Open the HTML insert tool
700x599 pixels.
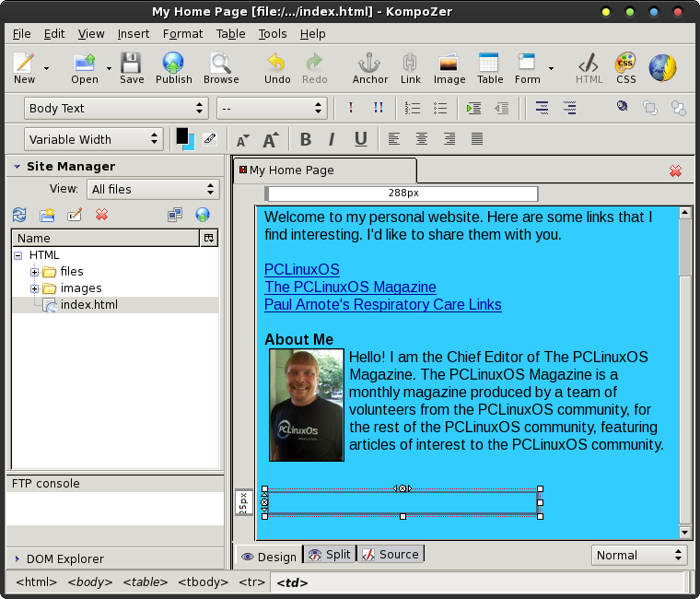click(589, 68)
